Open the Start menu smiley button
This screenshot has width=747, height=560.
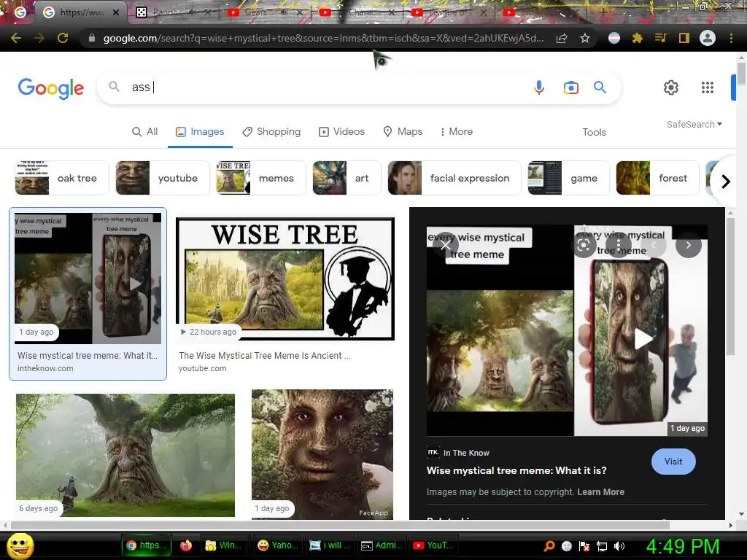[x=20, y=545]
